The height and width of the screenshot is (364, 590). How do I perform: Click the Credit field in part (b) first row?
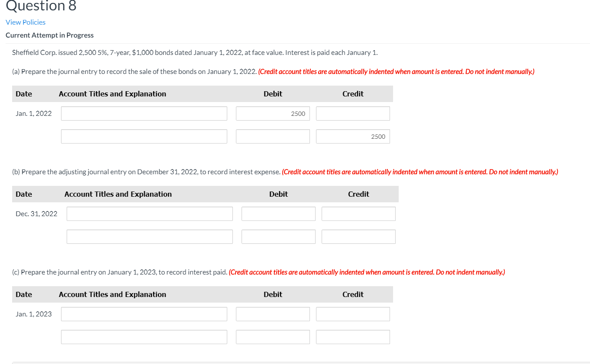pyautogui.click(x=358, y=214)
